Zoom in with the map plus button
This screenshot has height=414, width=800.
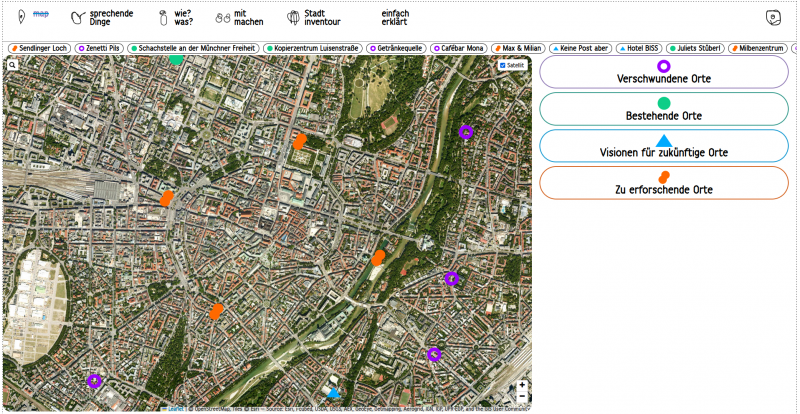[522, 385]
